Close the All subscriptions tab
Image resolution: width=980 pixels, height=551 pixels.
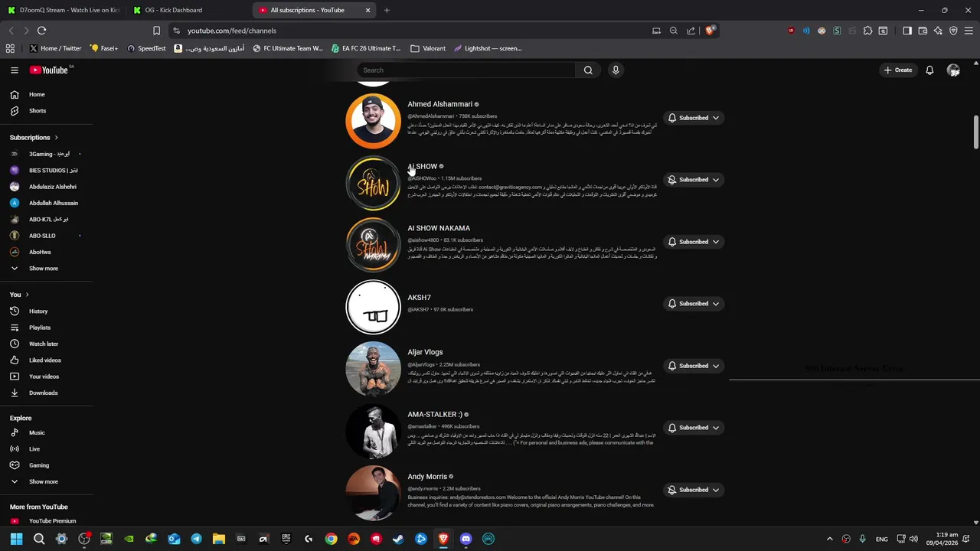pyautogui.click(x=367, y=10)
